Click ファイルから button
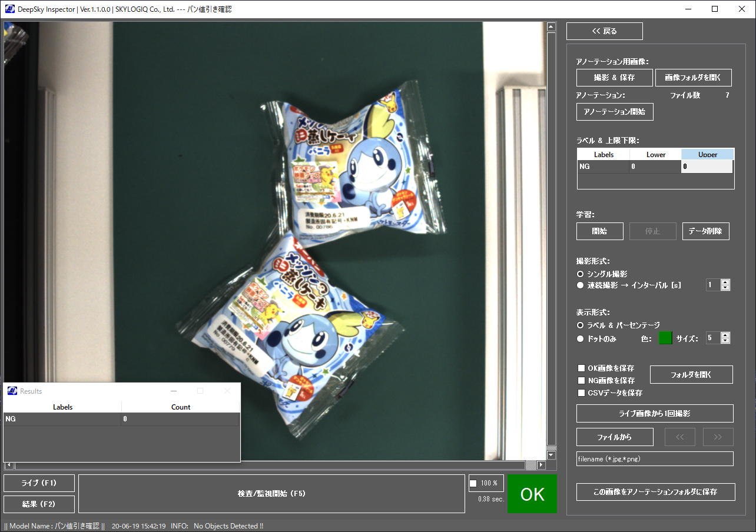Screen dimensions: 756x532 pyautogui.click(x=615, y=437)
